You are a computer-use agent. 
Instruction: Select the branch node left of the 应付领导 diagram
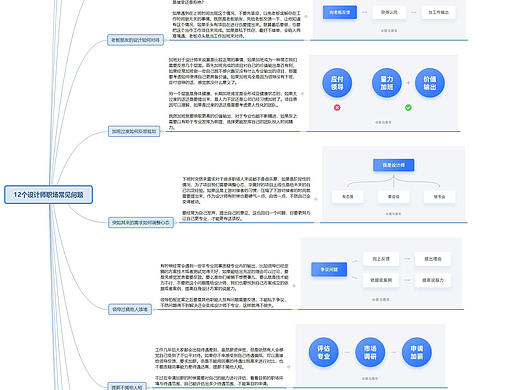coord(134,131)
